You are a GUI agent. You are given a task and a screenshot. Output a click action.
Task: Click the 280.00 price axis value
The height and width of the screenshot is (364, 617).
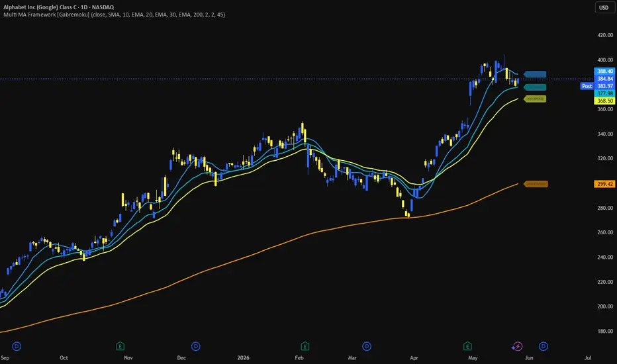click(605, 208)
